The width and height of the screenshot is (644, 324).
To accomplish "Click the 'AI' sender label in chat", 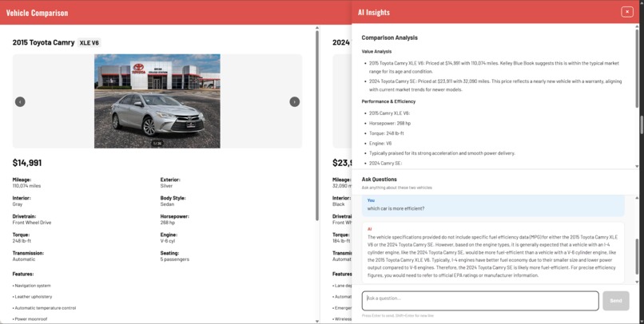I will click(x=369, y=229).
